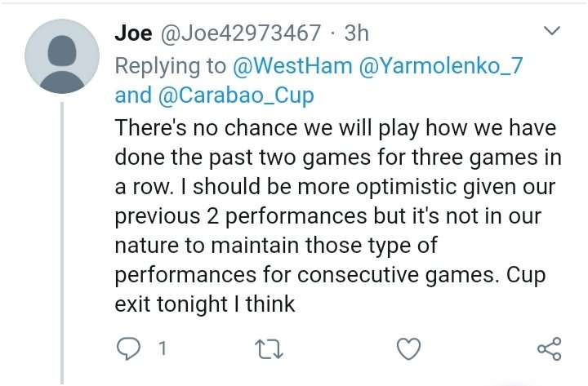Click the display name Joe
The image size is (588, 386).
(x=133, y=33)
